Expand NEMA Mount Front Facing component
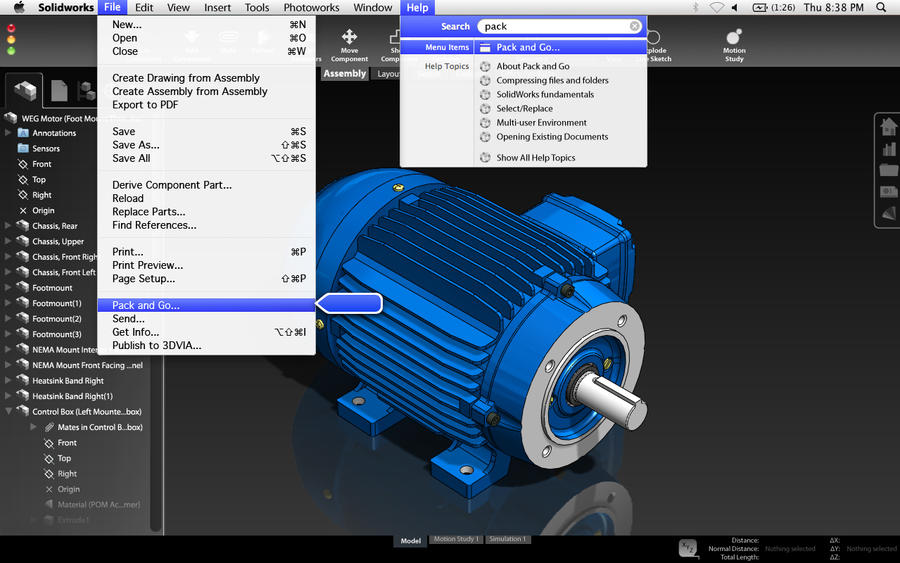 pyautogui.click(x=8, y=365)
